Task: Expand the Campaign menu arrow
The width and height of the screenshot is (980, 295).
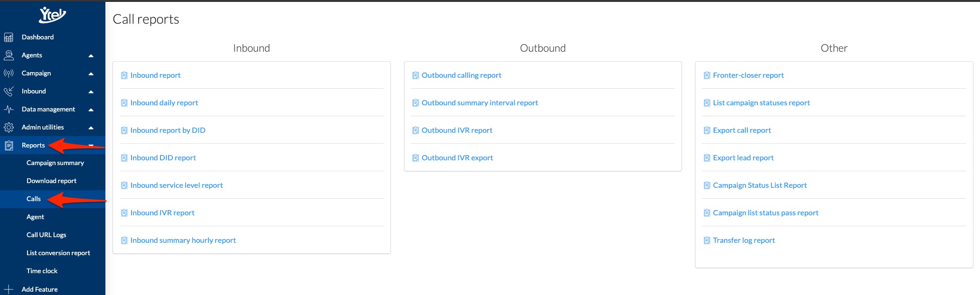Action: click(x=91, y=74)
